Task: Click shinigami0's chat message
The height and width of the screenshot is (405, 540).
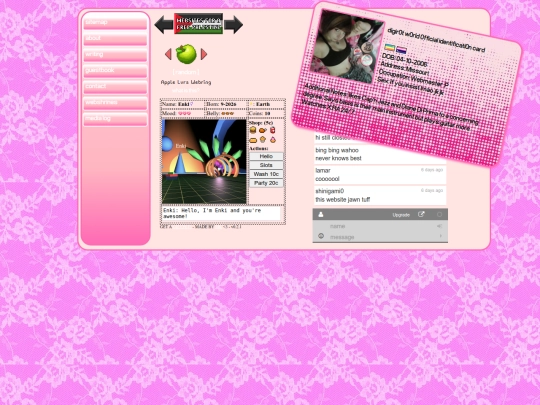Action: [x=380, y=196]
